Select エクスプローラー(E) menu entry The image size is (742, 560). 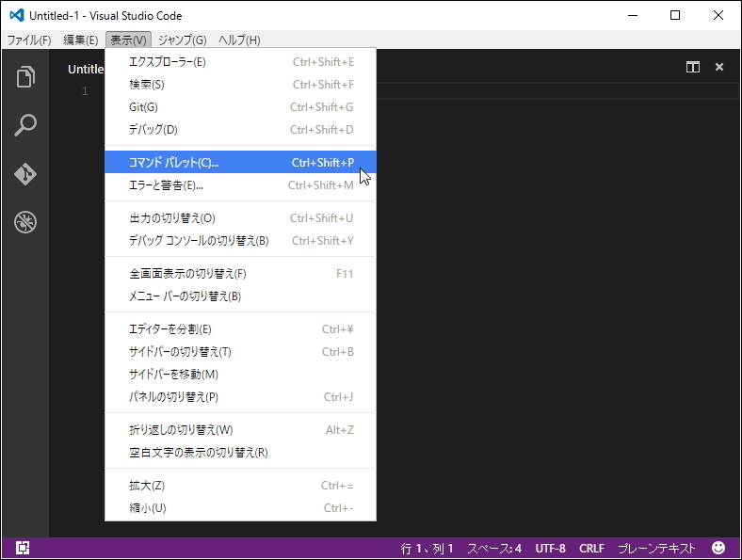(240, 62)
